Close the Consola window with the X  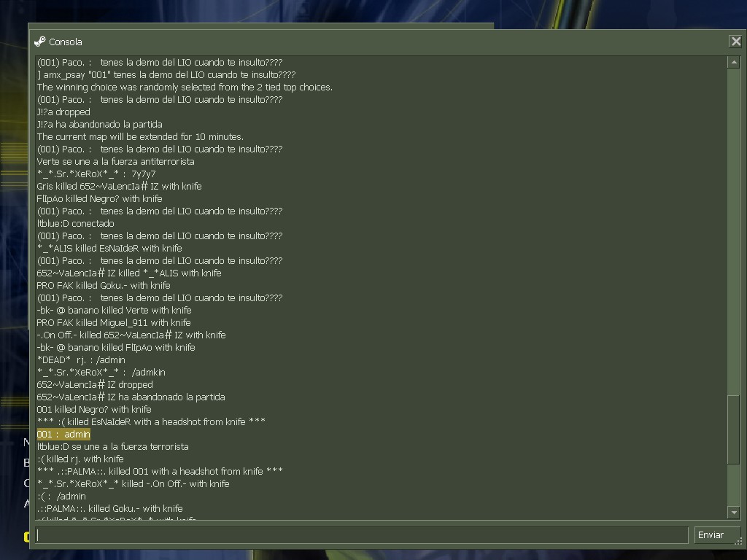coord(735,42)
